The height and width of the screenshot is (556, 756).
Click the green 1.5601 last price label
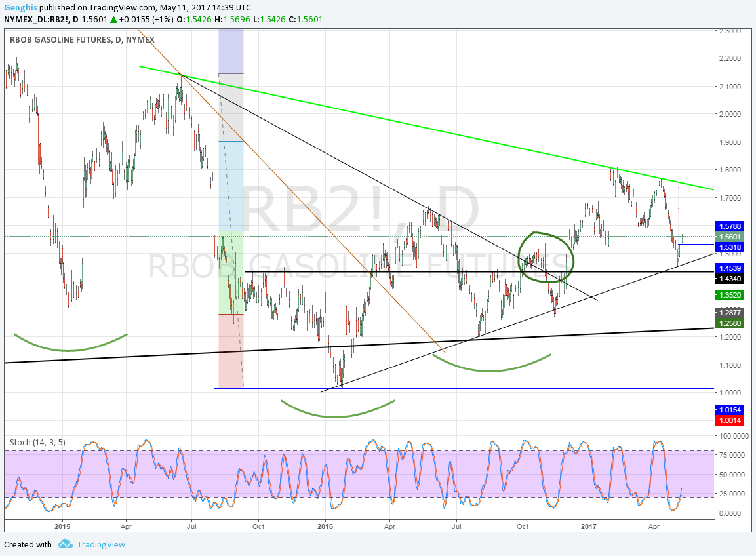point(730,237)
